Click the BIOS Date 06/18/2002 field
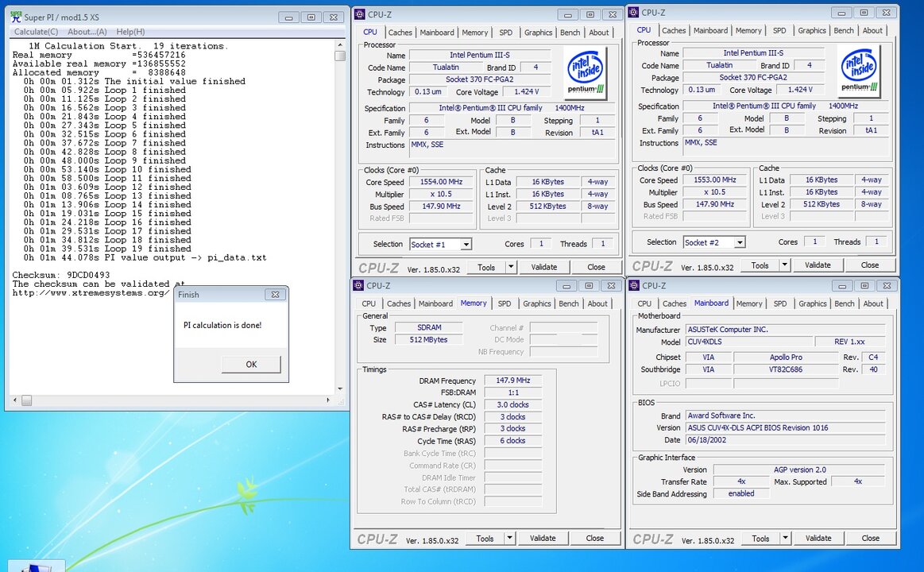924x572 pixels. coord(785,440)
